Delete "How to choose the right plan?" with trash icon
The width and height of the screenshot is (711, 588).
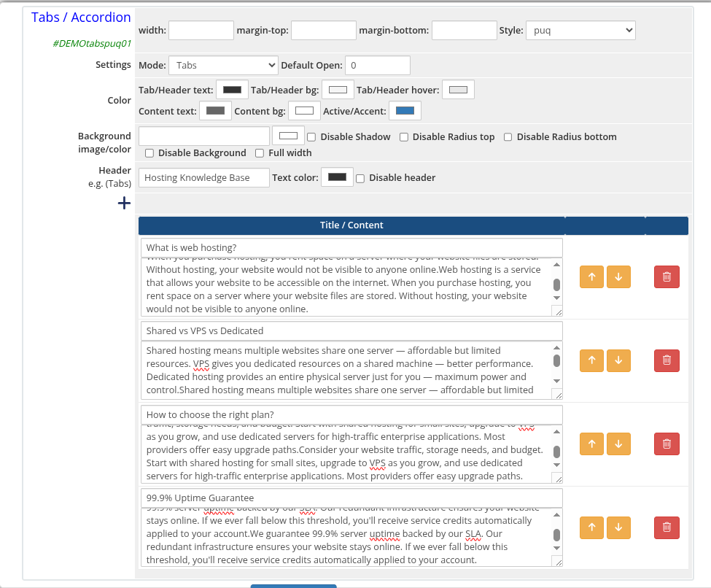tap(666, 444)
